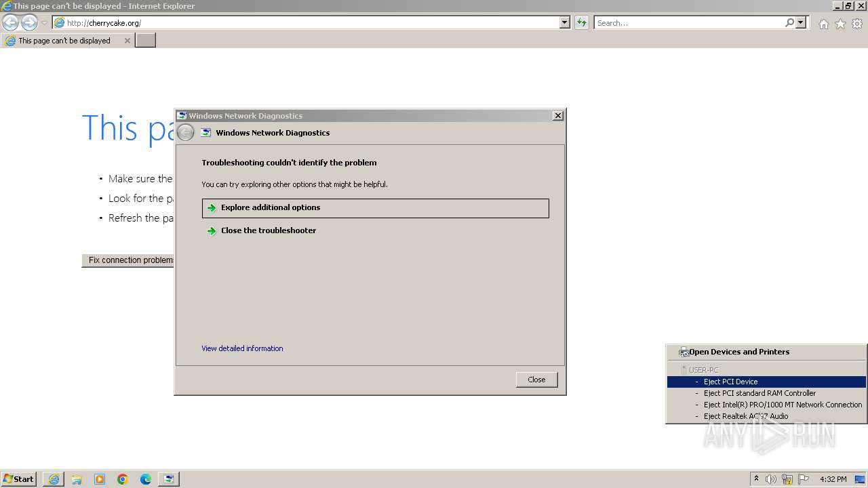This screenshot has width=868, height=488.
Task: Click the Internet Explorer back arrow
Action: click(x=10, y=23)
